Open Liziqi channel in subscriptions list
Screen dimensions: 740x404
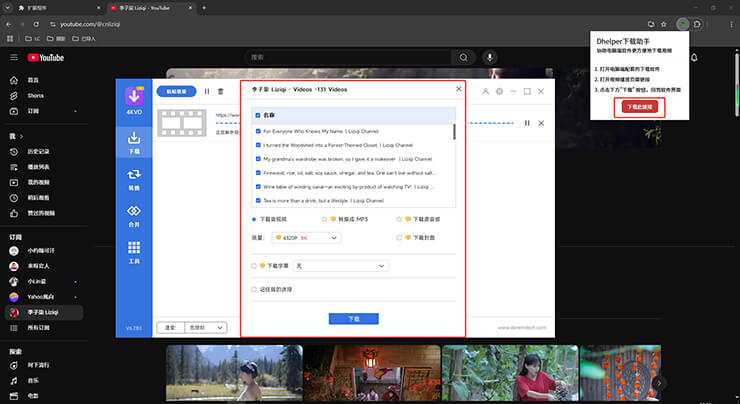point(43,312)
